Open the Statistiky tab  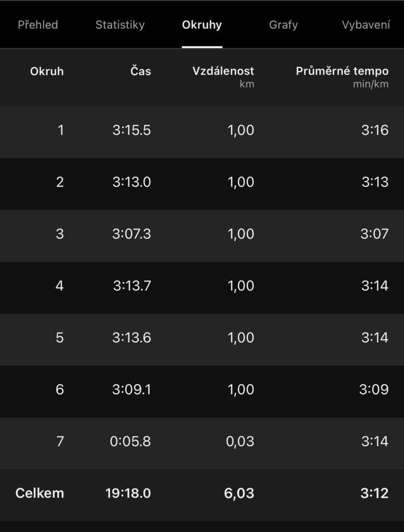[120, 25]
